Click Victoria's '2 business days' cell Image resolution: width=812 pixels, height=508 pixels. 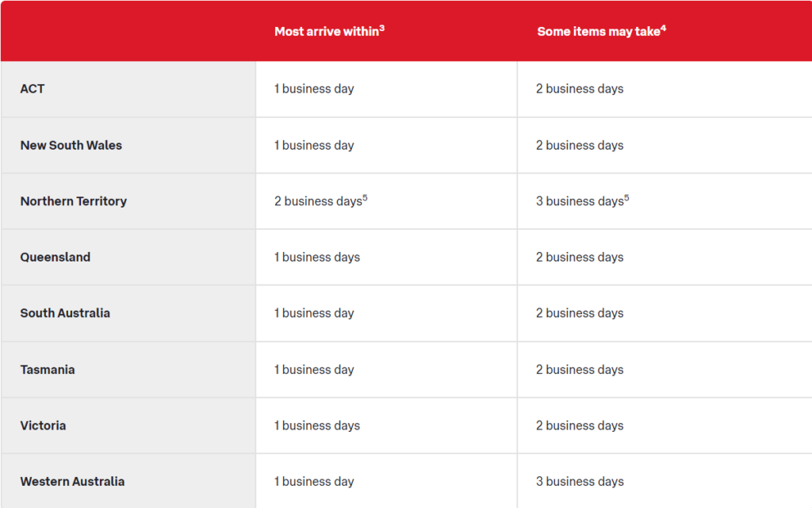click(x=665, y=426)
